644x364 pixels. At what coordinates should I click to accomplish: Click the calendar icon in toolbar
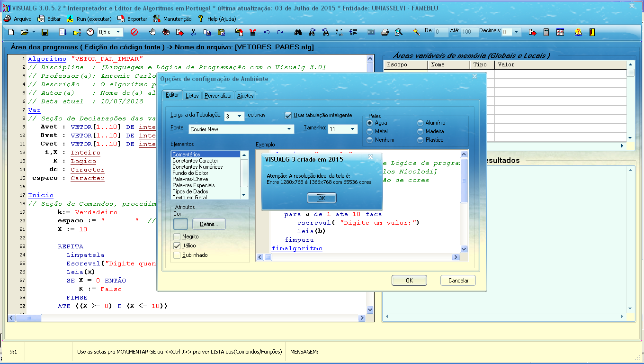[x=560, y=32]
